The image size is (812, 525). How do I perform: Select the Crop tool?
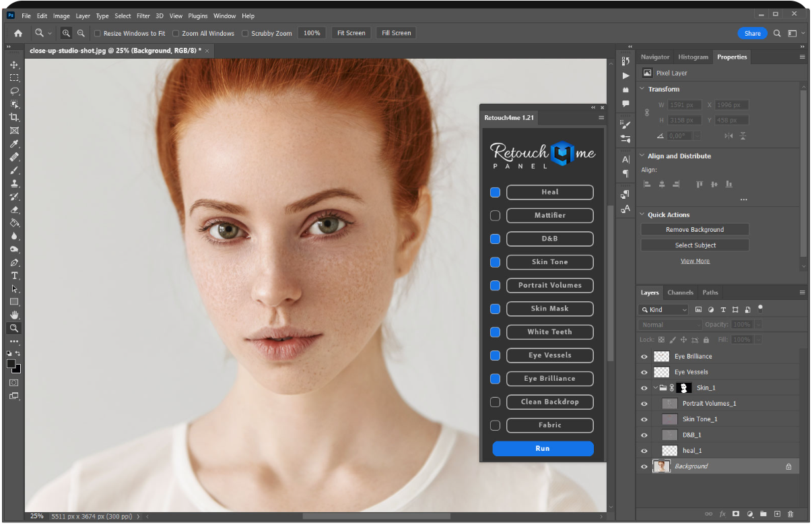pyautogui.click(x=14, y=117)
